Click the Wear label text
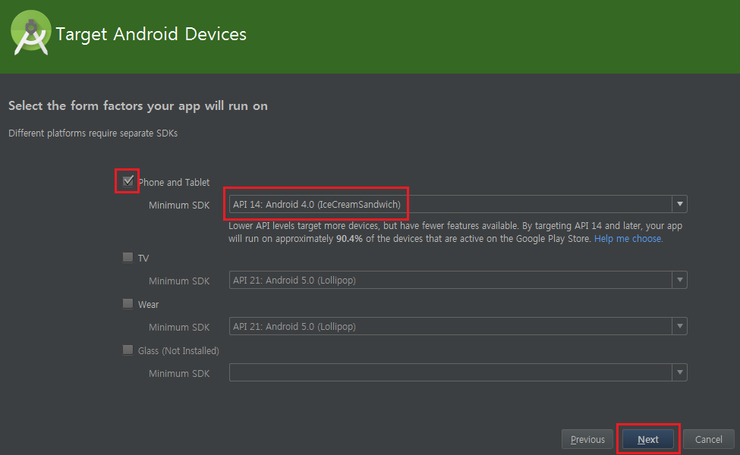This screenshot has height=455, width=740. tap(148, 304)
